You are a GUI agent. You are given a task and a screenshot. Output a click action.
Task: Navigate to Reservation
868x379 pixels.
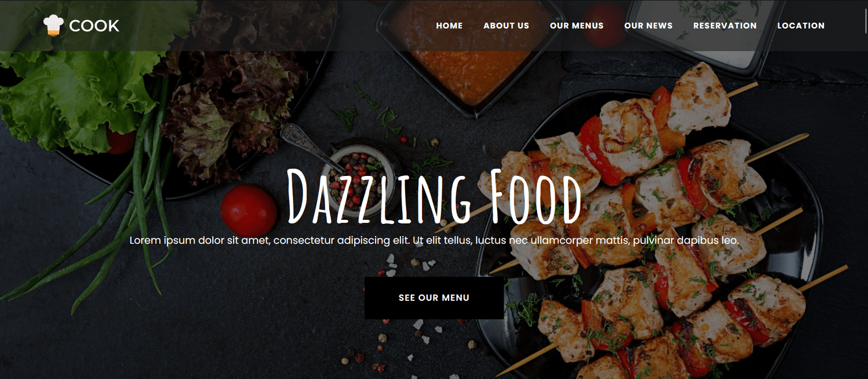(725, 25)
